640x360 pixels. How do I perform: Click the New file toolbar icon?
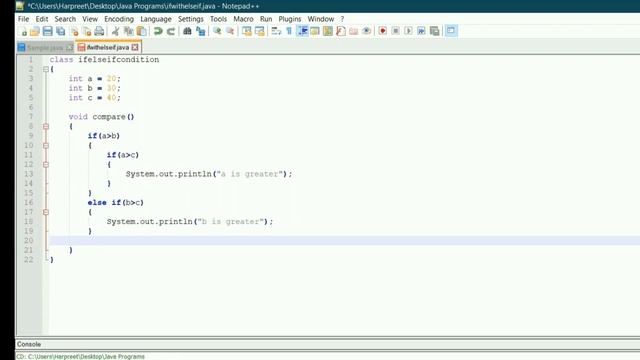click(x=24, y=31)
